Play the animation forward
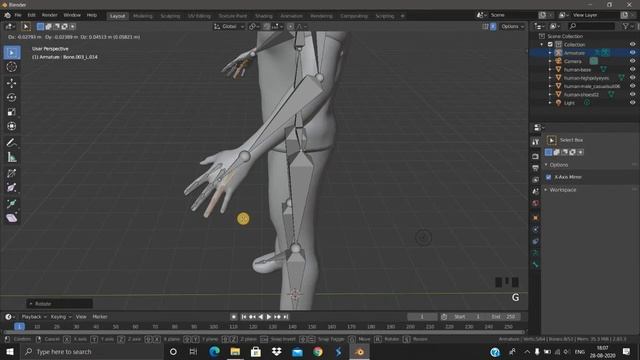The width and height of the screenshot is (640, 360). pos(269,317)
